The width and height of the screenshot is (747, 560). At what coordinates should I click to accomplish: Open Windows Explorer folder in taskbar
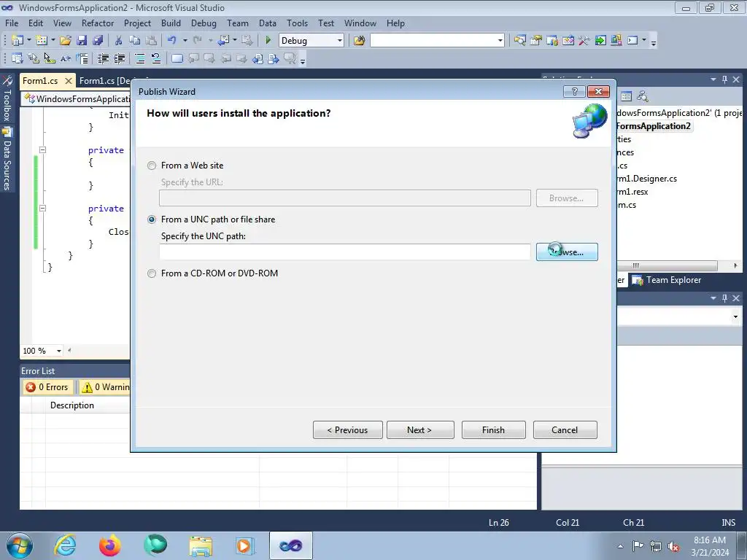pyautogui.click(x=201, y=545)
